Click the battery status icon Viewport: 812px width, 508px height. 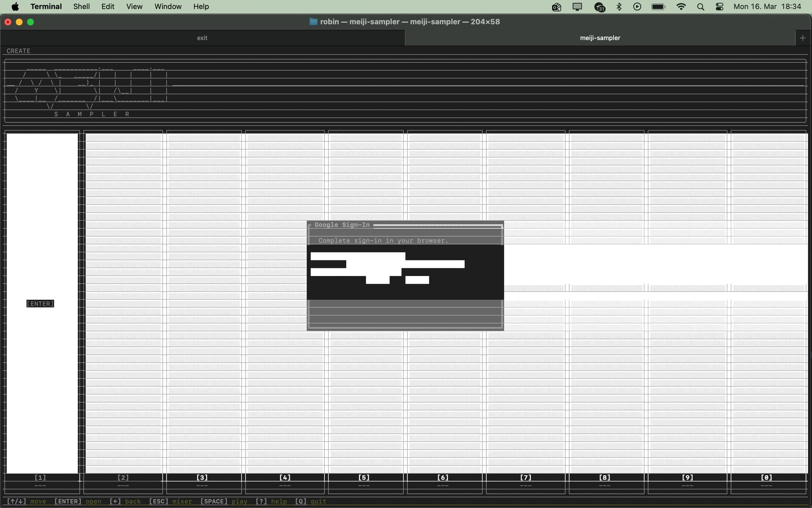point(658,7)
